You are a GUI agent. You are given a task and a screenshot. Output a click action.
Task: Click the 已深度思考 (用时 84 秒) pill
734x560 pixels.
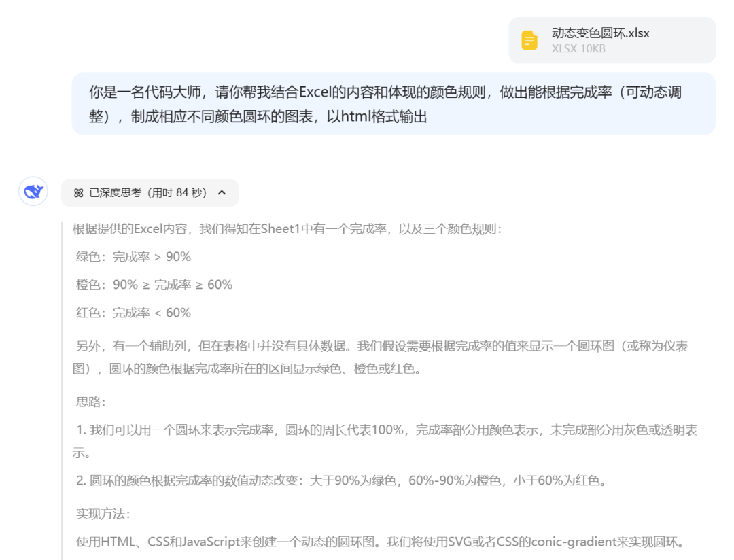point(150,193)
